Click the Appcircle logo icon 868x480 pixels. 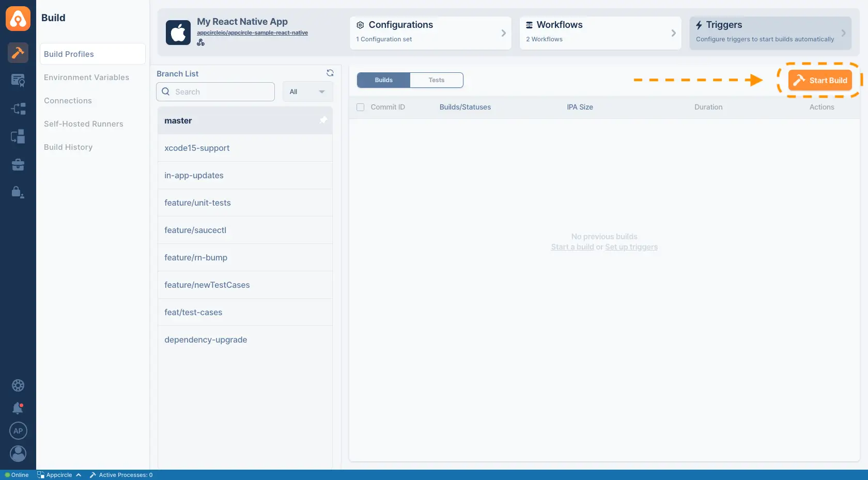[x=18, y=19]
